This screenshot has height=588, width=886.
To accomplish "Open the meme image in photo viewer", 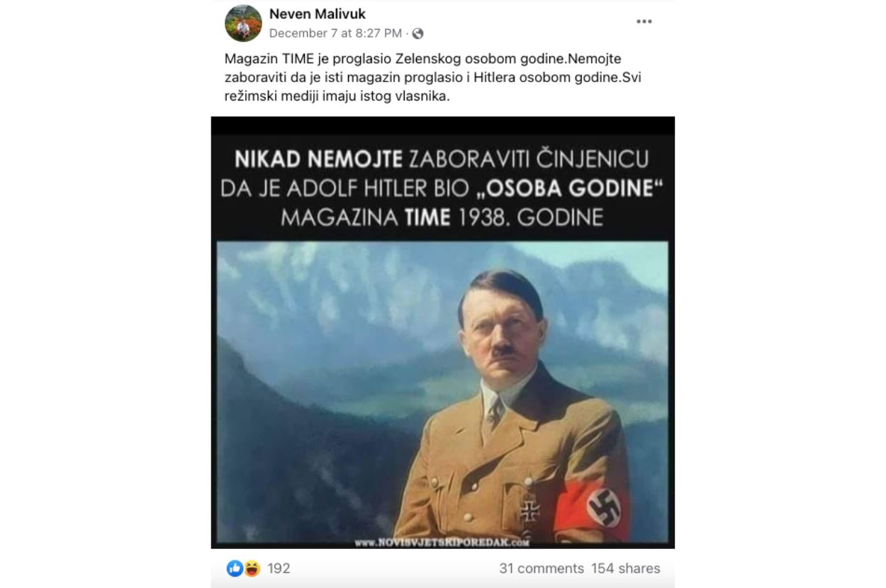I will tap(443, 332).
